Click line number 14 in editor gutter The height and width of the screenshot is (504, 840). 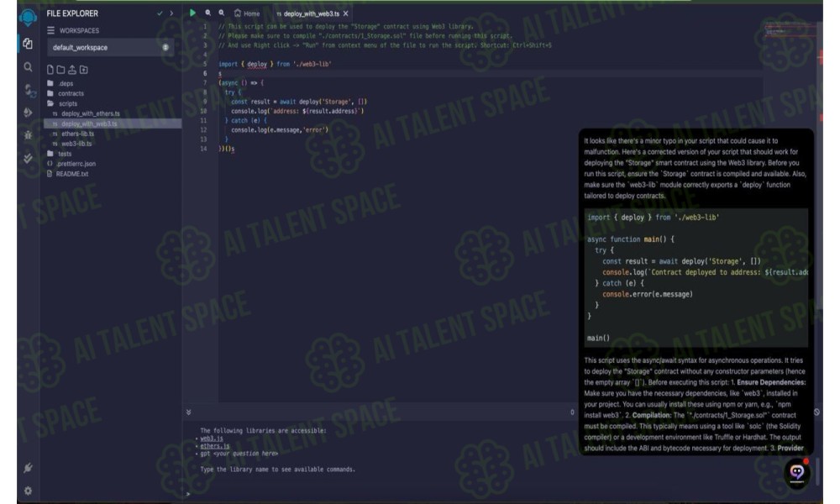point(203,149)
